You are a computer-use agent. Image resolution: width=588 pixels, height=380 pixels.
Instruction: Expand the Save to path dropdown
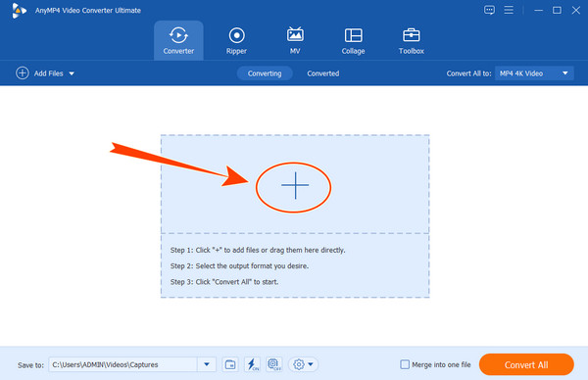pyautogui.click(x=207, y=364)
